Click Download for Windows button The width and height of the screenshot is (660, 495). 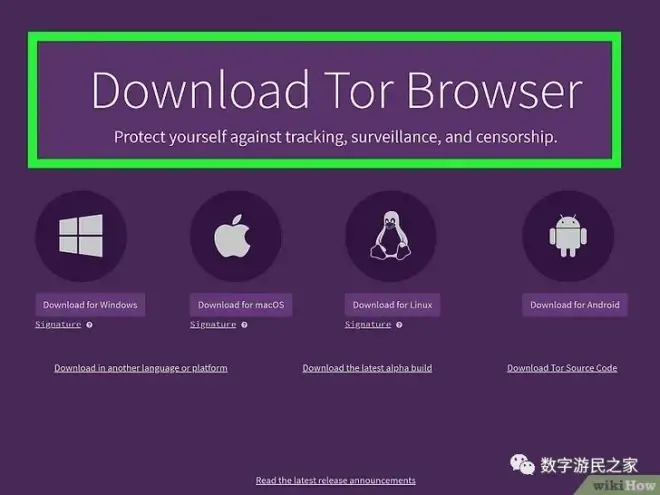90,305
